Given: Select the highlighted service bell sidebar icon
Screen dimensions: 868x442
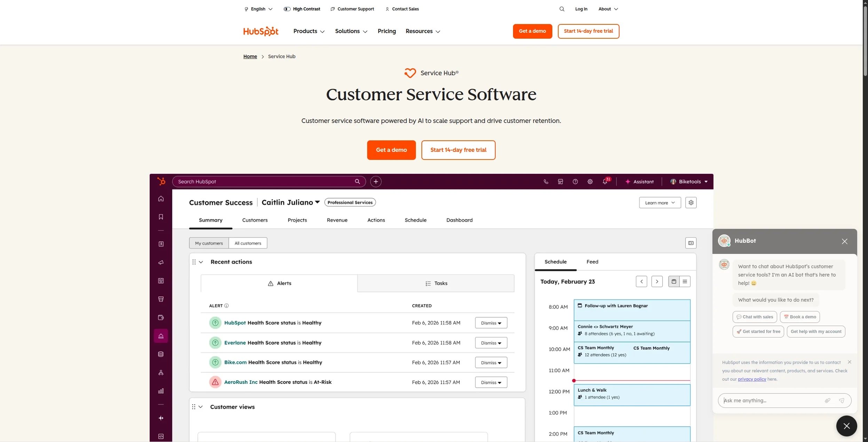Looking at the screenshot, I should click(161, 336).
